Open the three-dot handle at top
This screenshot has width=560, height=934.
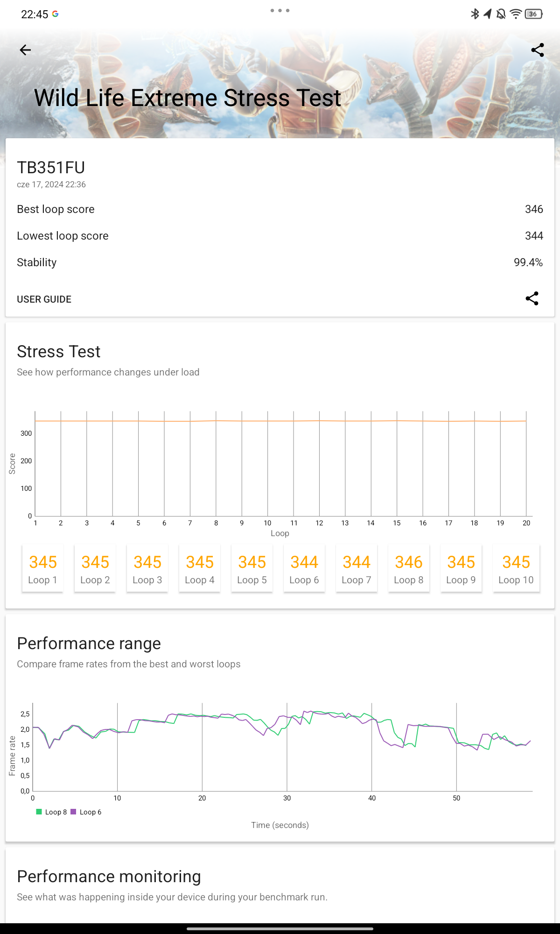(280, 10)
